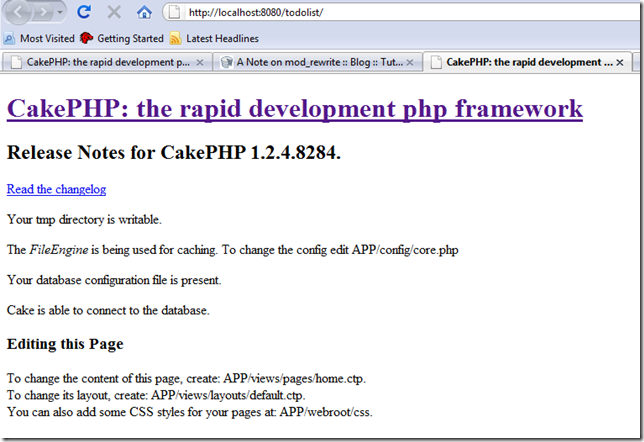
Task: Click the Most Visited folder icon
Action: point(9,39)
